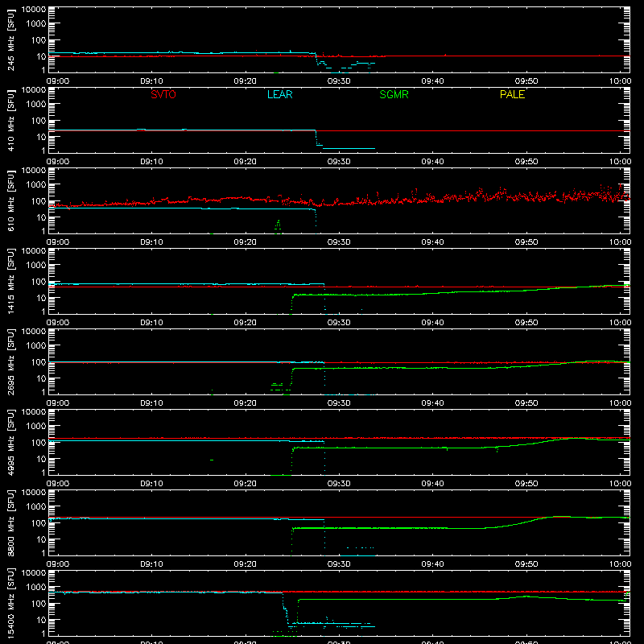Screen dimensions: 644x644
Task: Click the red SVTO station legend label
Action: tap(163, 94)
